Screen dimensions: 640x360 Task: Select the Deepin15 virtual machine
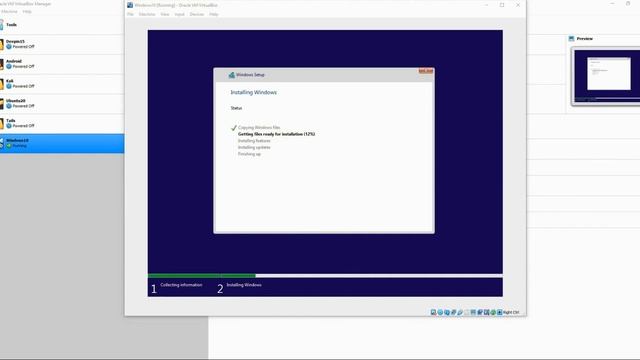[62, 44]
